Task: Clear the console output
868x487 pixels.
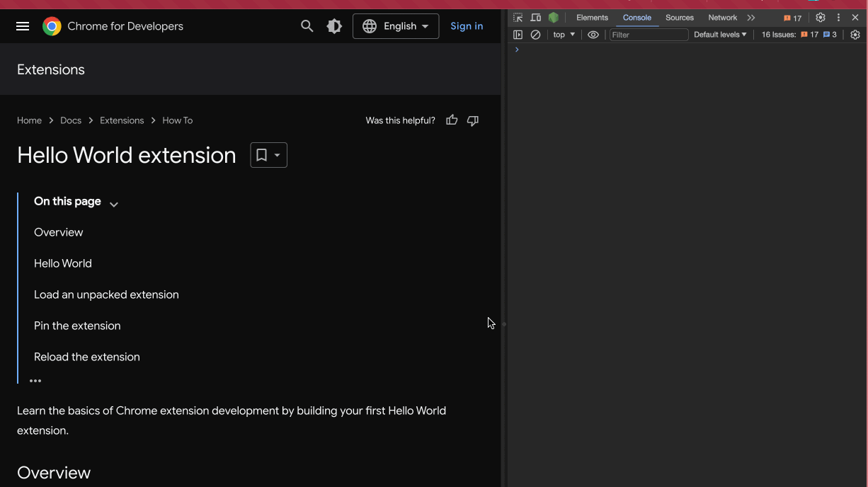Action: 535,34
